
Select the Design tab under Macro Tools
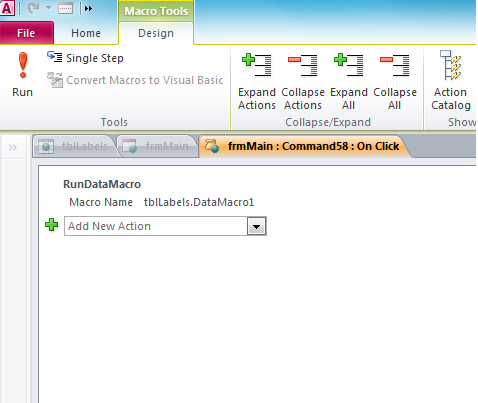click(156, 33)
